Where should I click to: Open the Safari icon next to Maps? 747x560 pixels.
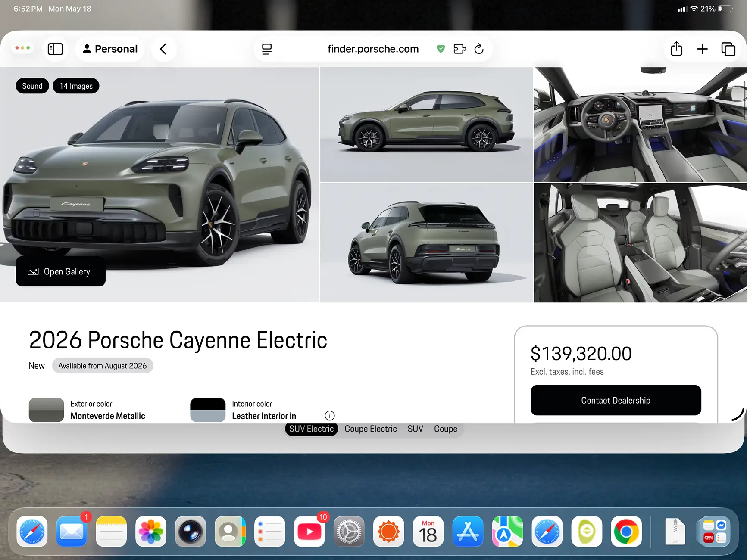tap(547, 532)
